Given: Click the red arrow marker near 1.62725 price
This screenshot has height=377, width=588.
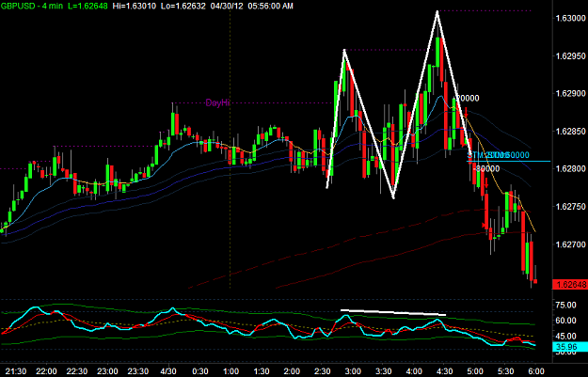Looking at the screenshot, I should click(x=485, y=226).
